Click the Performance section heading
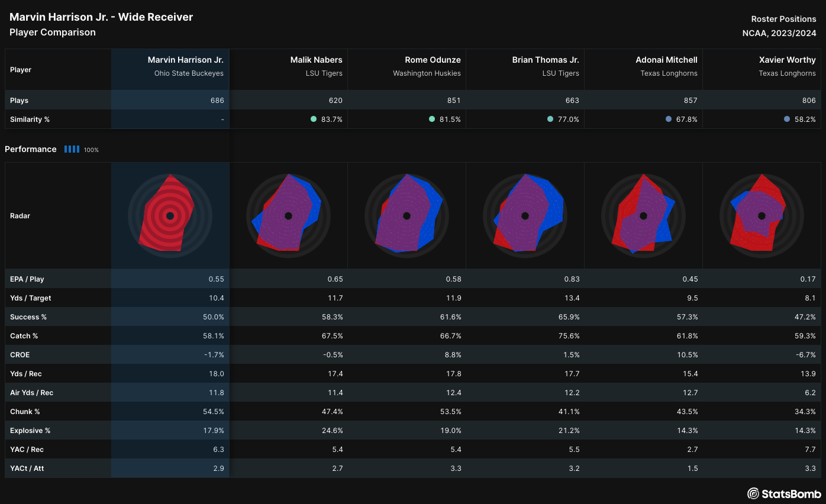The width and height of the screenshot is (826, 504). point(31,149)
